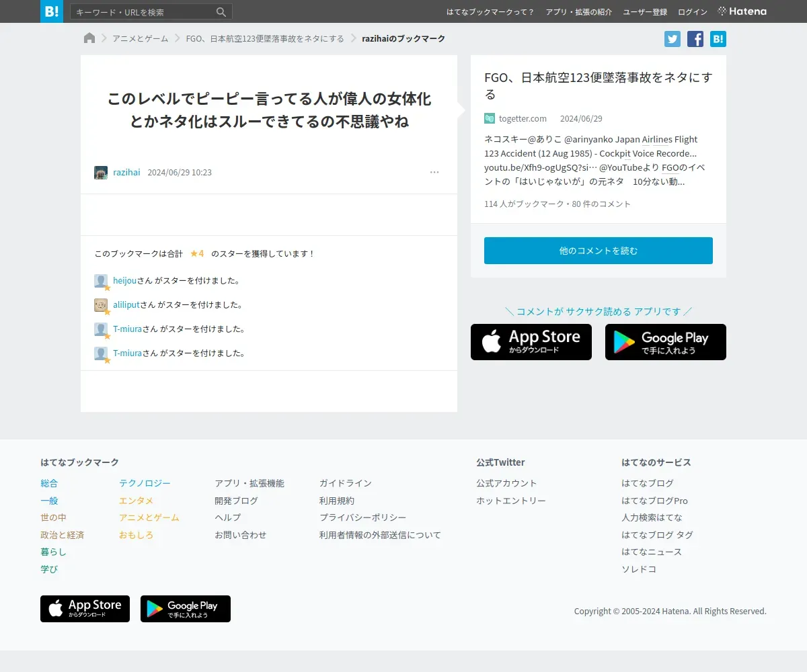
Task: Open footer 利用規約 link
Action: click(337, 501)
